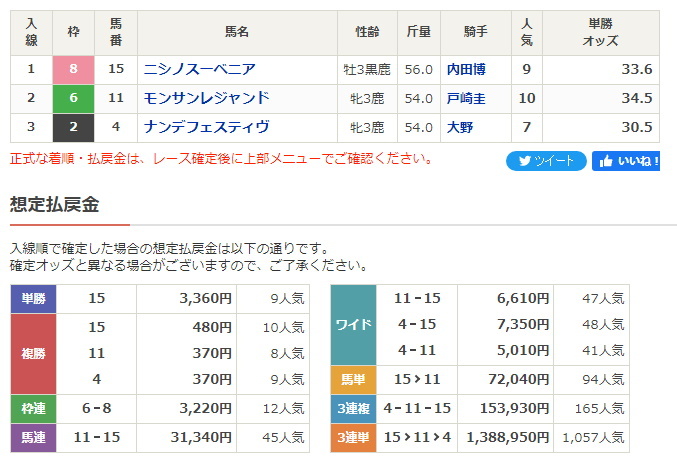Click the 枠連 payout label
Viewport: 677px width, 462px height.
click(34, 408)
